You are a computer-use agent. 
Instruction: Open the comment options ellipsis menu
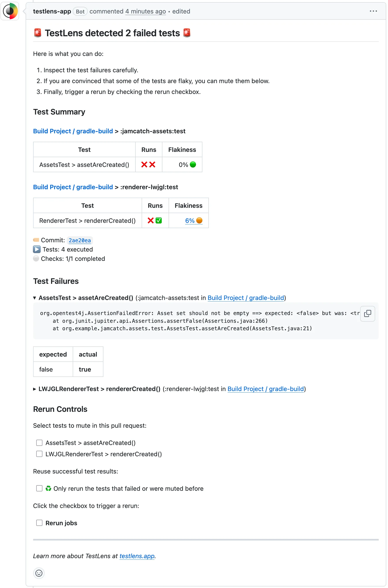373,11
